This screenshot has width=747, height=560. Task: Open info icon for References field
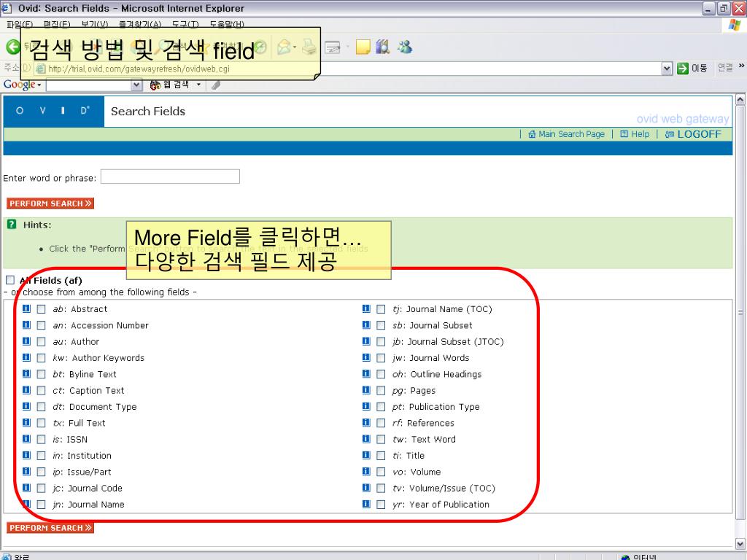pyautogui.click(x=366, y=422)
